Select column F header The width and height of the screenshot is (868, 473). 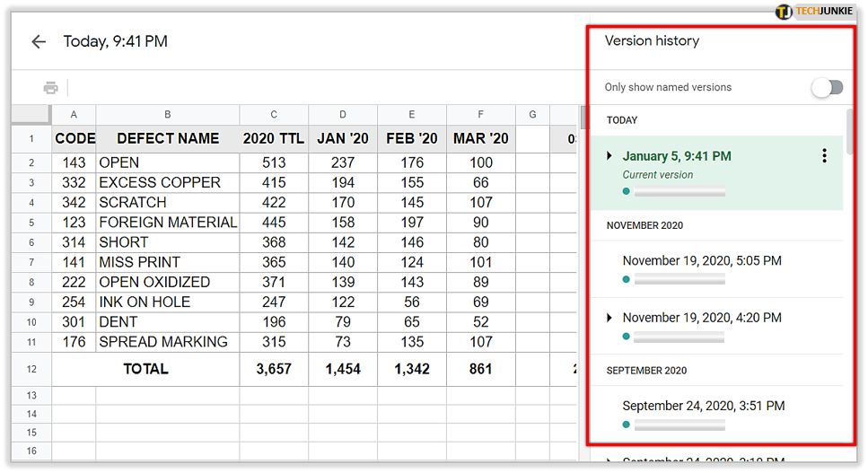[x=481, y=115]
